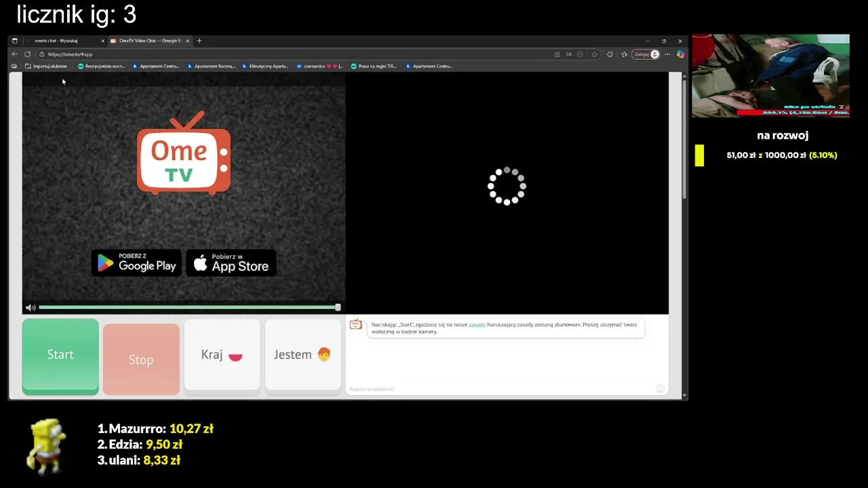868x488 pixels.
Task: Click the App Store download badge
Action: click(x=231, y=262)
